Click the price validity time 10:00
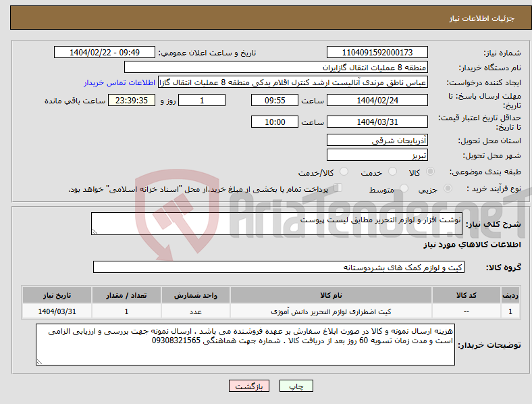The height and width of the screenshot is (404, 532). point(275,122)
